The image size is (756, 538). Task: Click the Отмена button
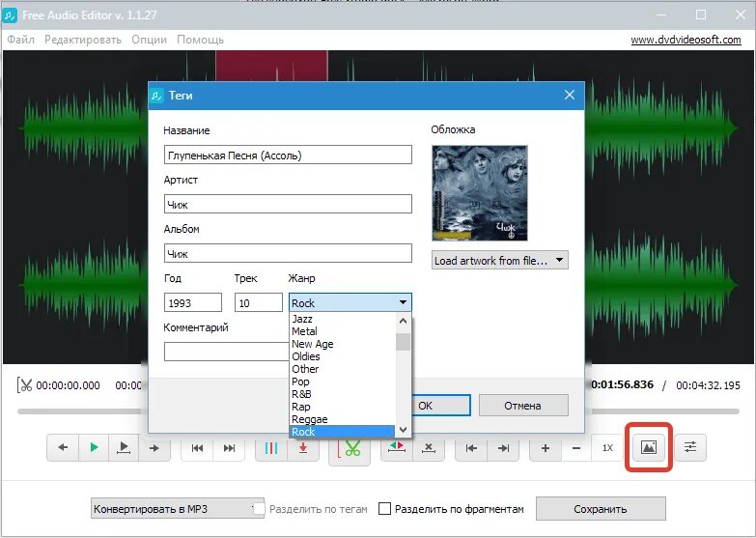(523, 406)
